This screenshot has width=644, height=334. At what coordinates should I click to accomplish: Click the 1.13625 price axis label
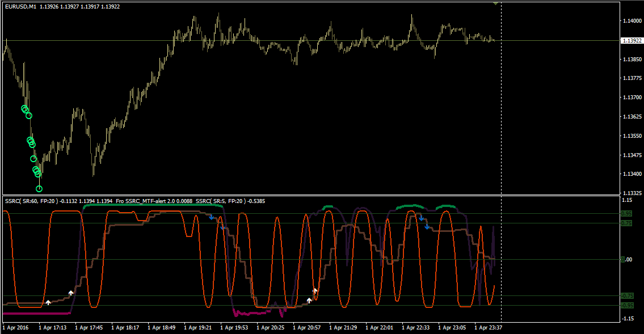pyautogui.click(x=632, y=117)
